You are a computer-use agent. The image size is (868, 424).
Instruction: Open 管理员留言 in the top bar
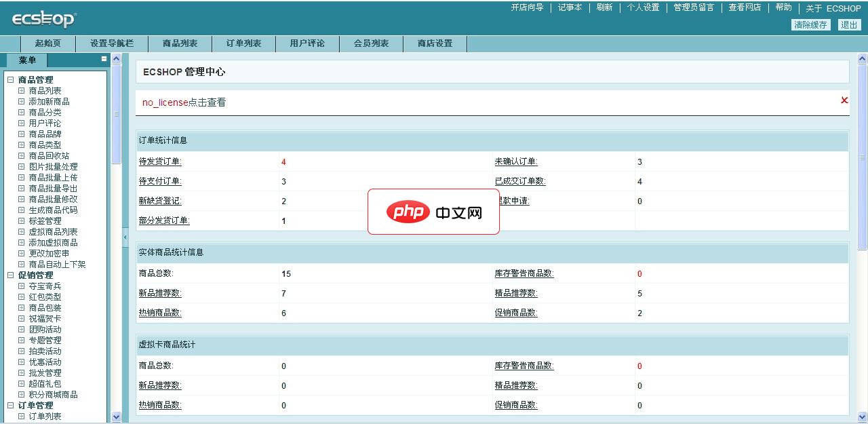coord(693,7)
